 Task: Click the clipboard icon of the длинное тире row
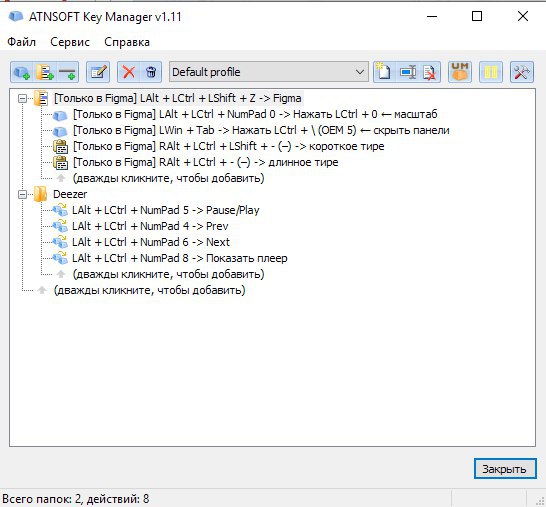(x=60, y=163)
